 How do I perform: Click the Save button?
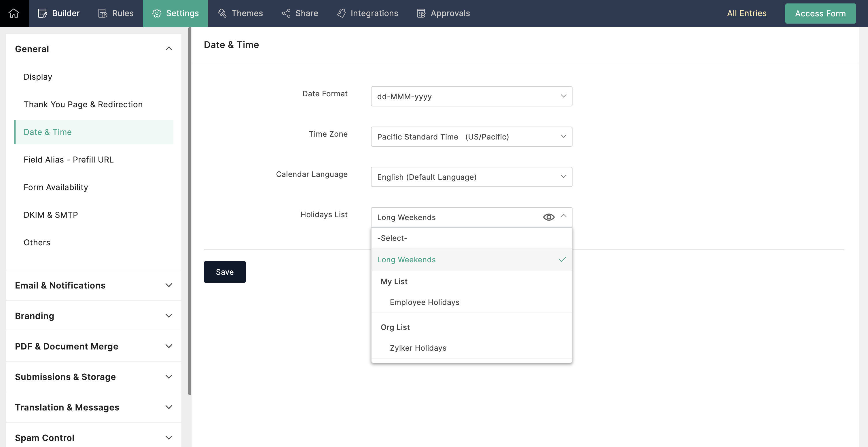click(x=224, y=272)
